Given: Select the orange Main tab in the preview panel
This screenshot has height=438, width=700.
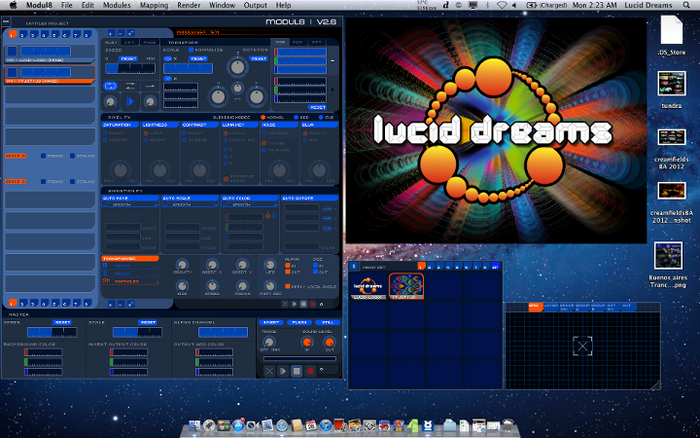Looking at the screenshot, I should [535, 306].
